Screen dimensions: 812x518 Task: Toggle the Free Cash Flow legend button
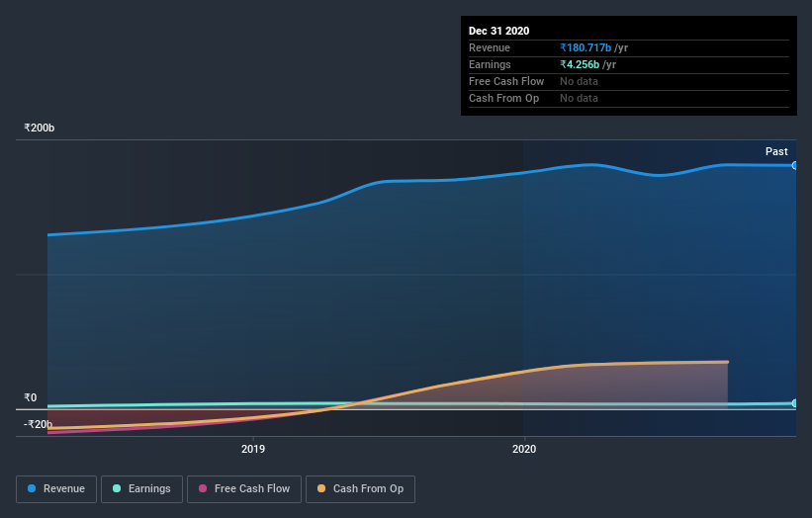point(244,489)
